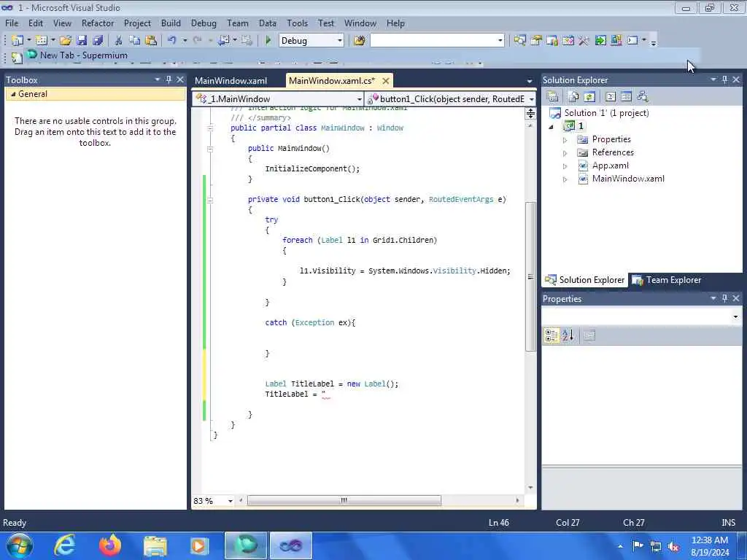Collapse the button1_Click method outline region
Screen dimensions: 747x560
210,200
